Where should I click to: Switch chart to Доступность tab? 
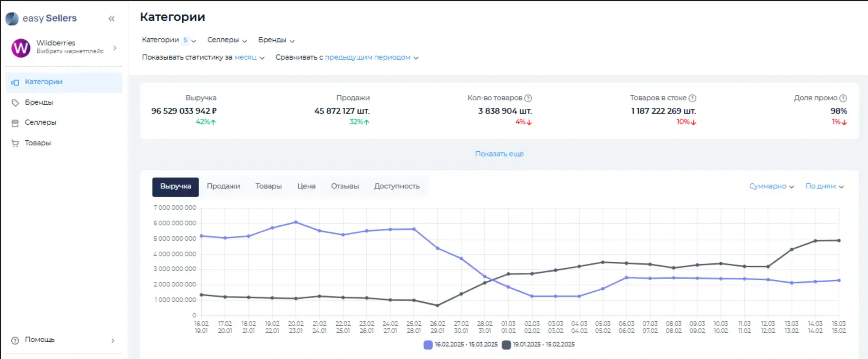point(396,186)
